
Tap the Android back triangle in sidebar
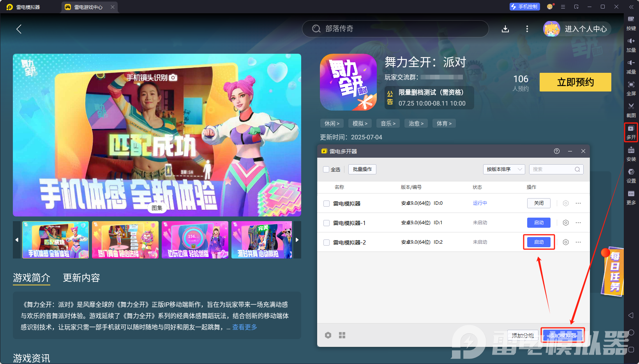(631, 315)
